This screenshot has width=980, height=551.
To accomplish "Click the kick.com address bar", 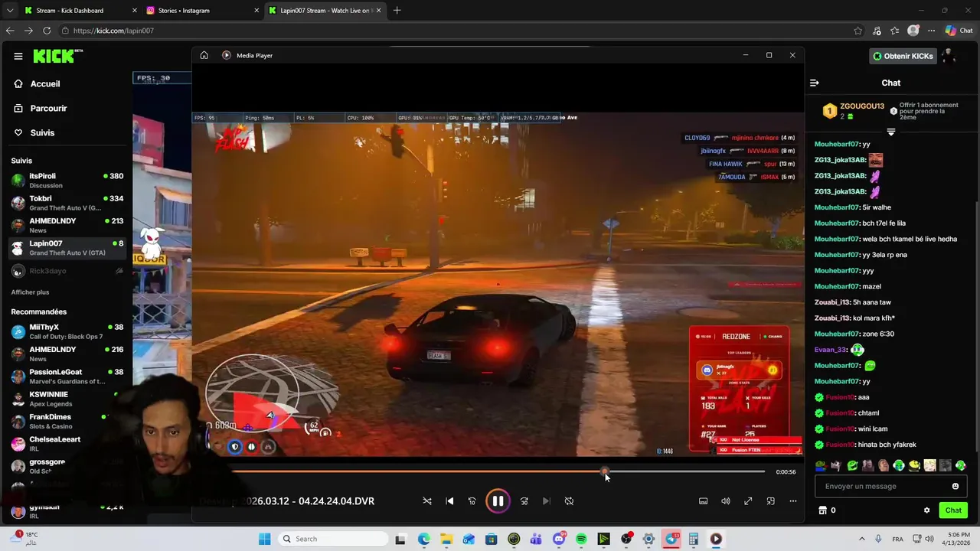I will pyautogui.click(x=459, y=31).
